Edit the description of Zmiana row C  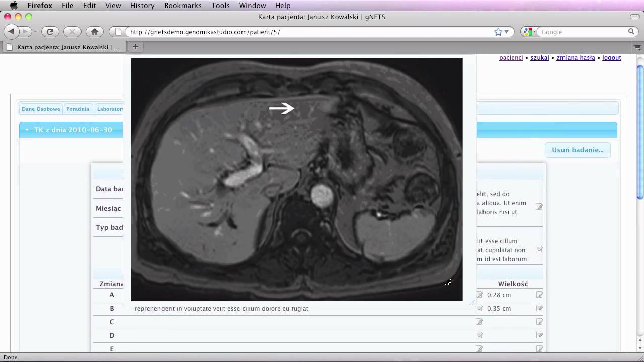click(x=479, y=322)
